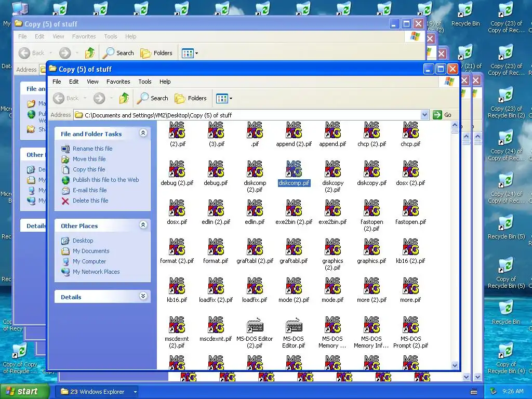Open the address bar dropdown arrow
This screenshot has width=532, height=399.
tap(424, 115)
